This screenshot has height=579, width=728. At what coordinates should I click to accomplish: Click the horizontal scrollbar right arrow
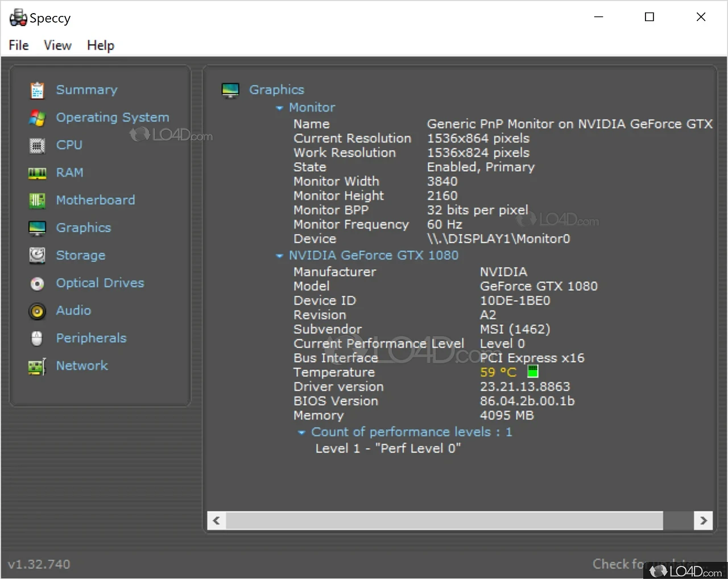pyautogui.click(x=704, y=520)
